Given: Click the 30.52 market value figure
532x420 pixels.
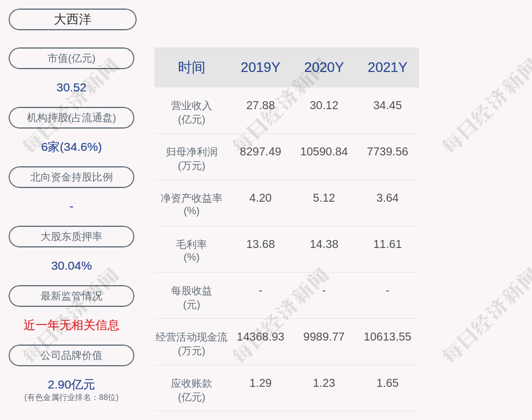Looking at the screenshot, I should point(72,87).
